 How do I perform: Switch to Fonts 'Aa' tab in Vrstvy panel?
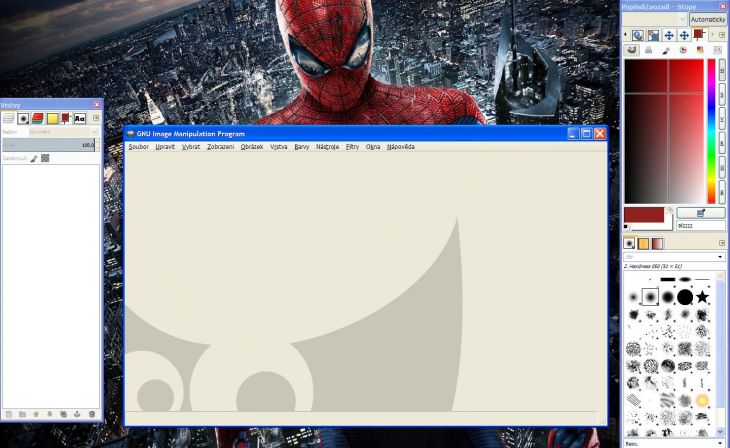pyautogui.click(x=80, y=119)
